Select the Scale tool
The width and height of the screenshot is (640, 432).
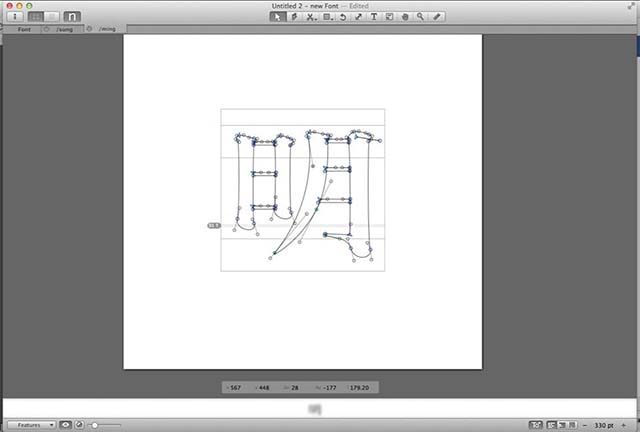358,17
